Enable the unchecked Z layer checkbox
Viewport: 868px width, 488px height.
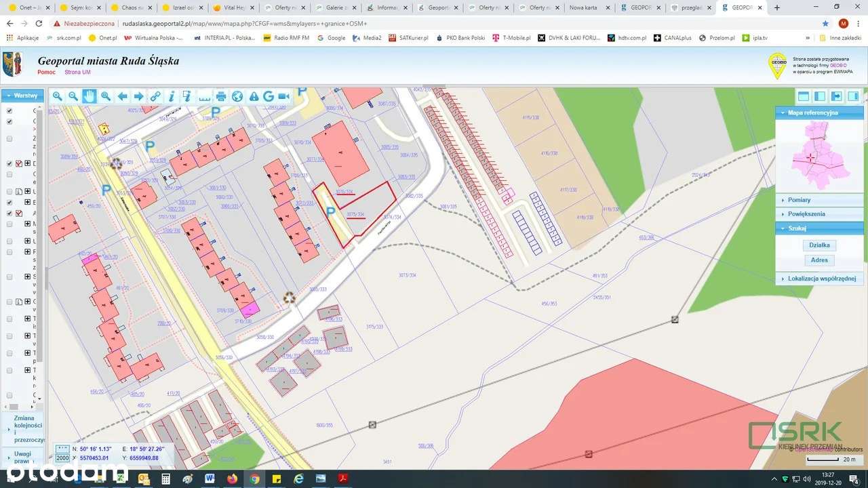click(x=9, y=138)
